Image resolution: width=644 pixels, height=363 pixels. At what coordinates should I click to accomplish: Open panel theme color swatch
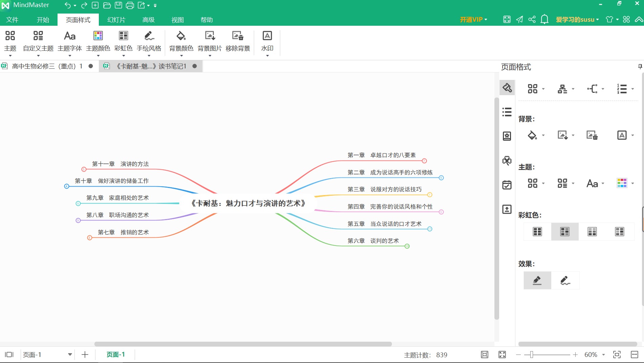tap(622, 183)
